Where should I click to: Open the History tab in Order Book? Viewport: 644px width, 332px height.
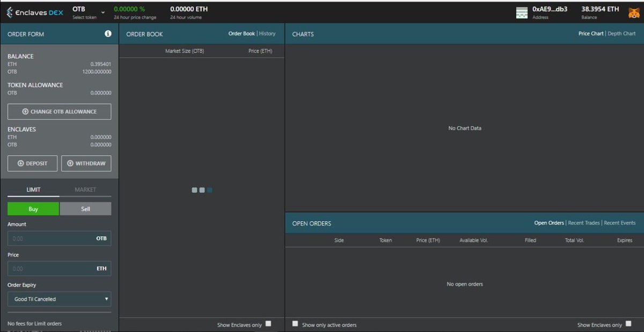pos(267,33)
